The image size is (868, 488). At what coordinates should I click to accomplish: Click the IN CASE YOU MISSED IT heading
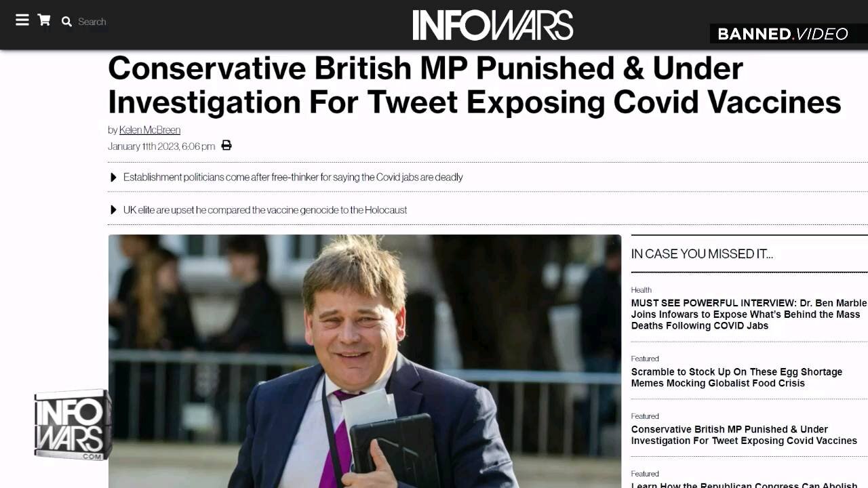(x=702, y=253)
